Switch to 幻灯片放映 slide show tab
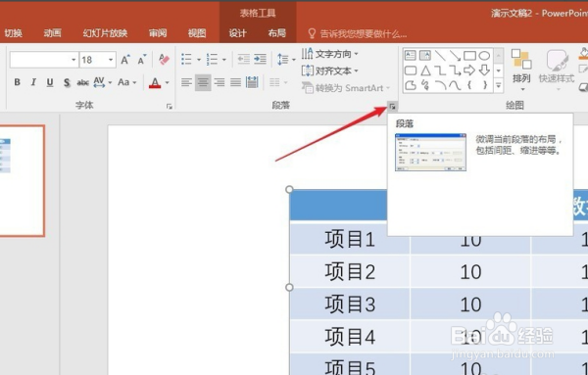Screen dimensions: 588x375 pos(105,33)
